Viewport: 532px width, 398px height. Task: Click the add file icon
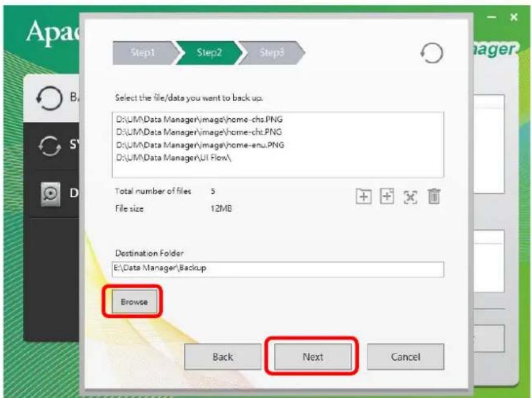pyautogui.click(x=387, y=196)
